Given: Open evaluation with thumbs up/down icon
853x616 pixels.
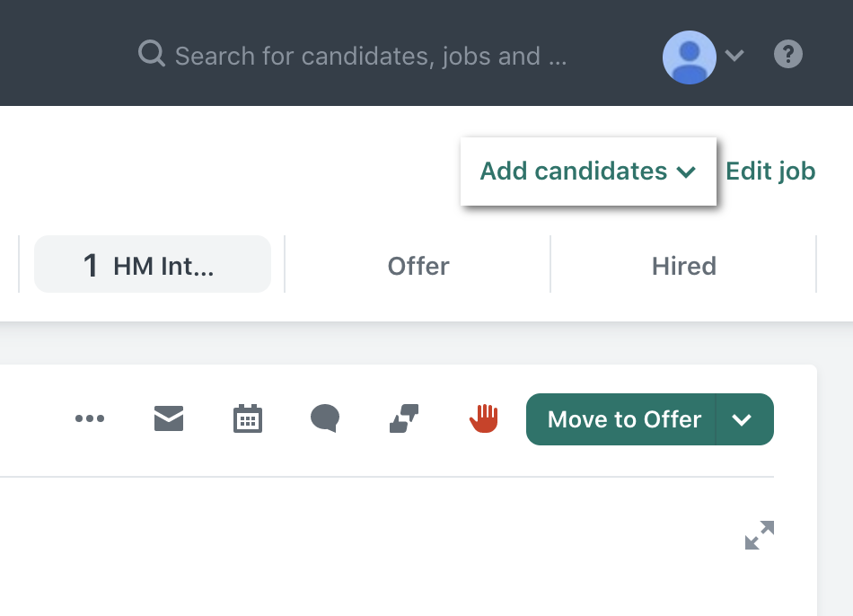Looking at the screenshot, I should (x=404, y=418).
